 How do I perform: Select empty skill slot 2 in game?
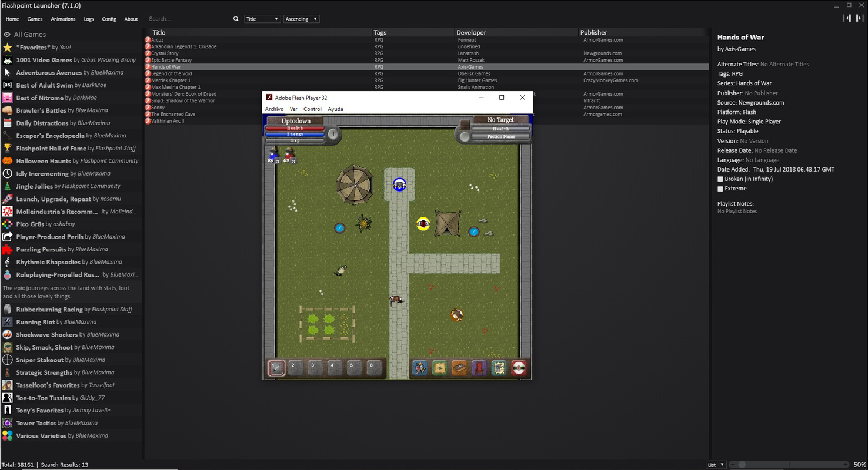tap(295, 368)
